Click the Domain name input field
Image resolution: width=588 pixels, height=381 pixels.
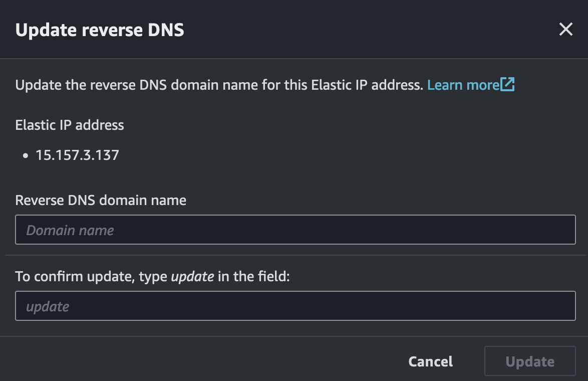coord(295,230)
